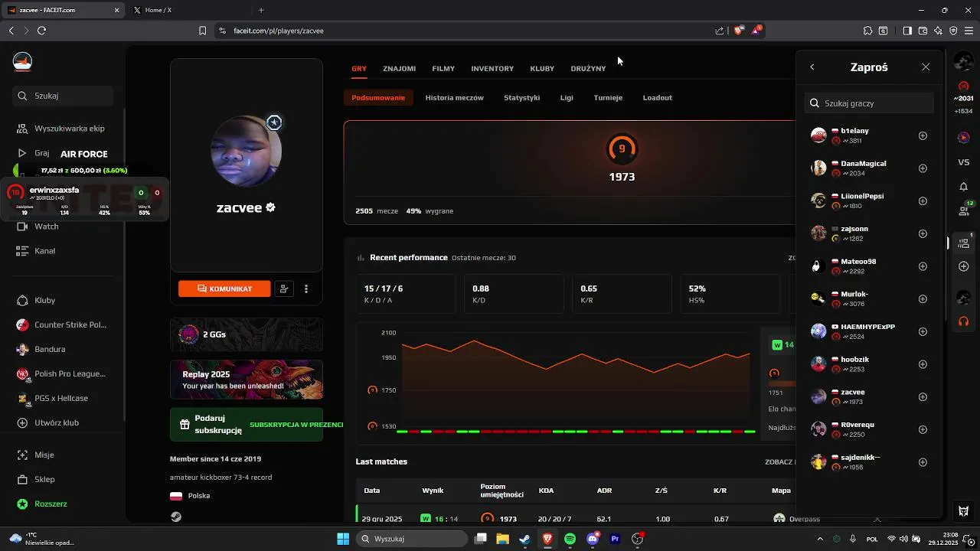Click the add friend icon next to Komunikat

284,289
